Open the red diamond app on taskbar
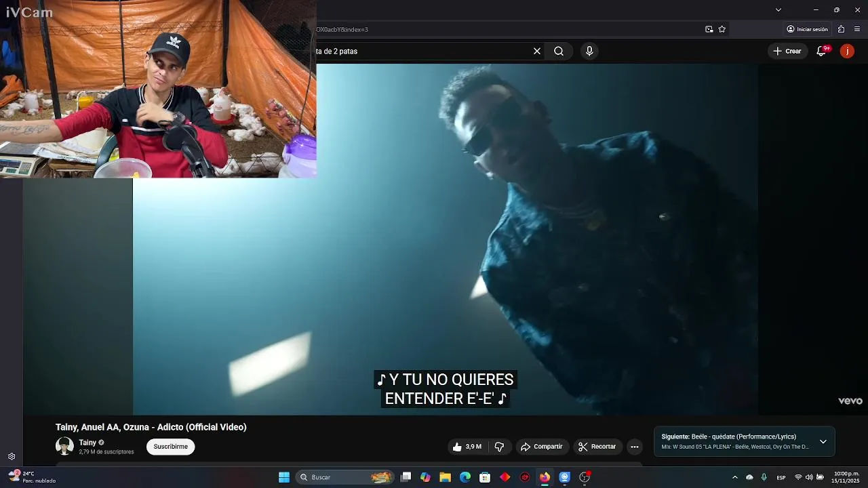Screen dimensions: 868x488 click(505, 477)
